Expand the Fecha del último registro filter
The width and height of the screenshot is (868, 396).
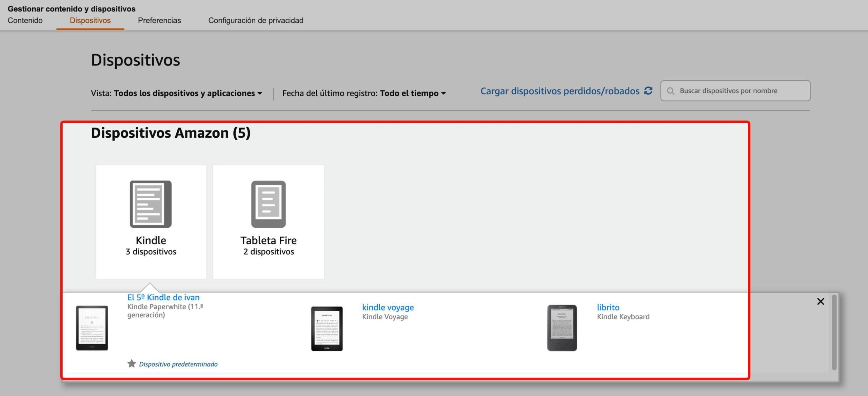[412, 93]
